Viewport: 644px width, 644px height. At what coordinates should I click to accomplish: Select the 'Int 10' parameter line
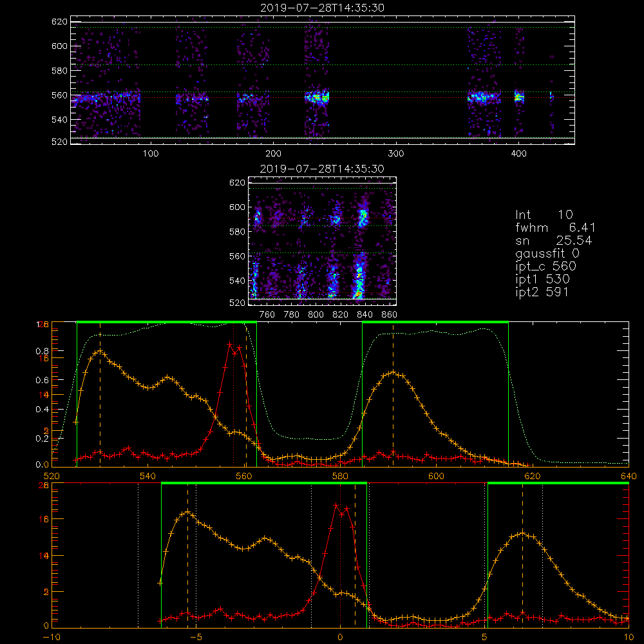click(544, 214)
